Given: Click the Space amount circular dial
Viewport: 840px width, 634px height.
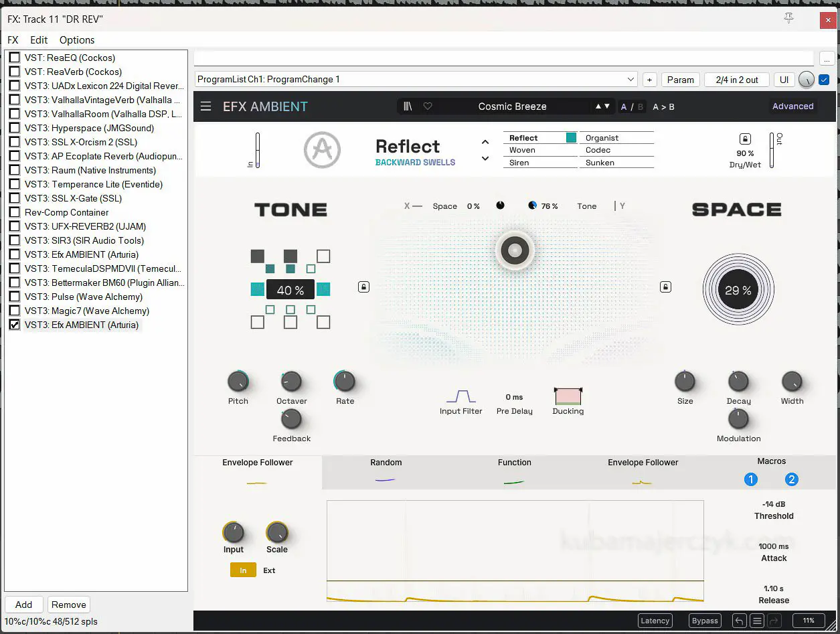Looking at the screenshot, I should [738, 291].
